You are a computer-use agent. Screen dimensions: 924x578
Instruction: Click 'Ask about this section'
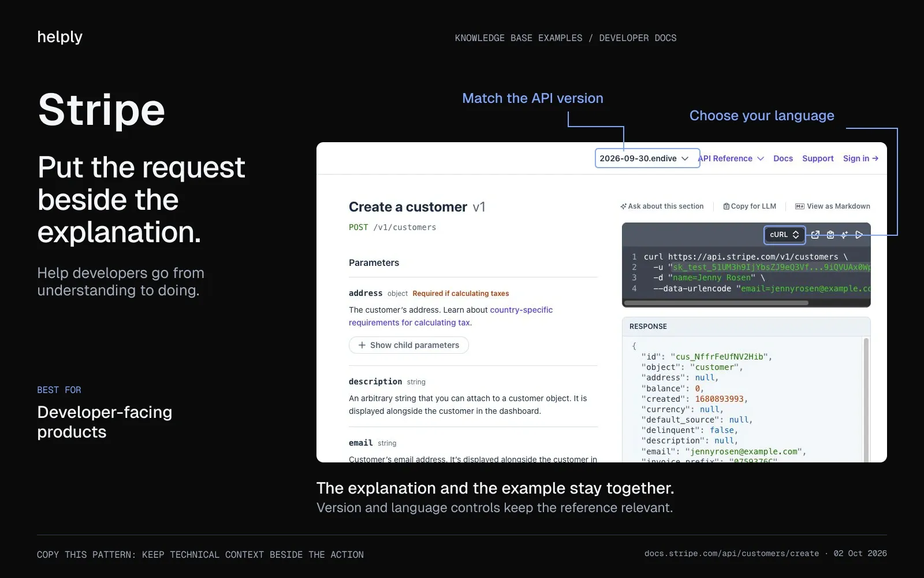point(662,206)
